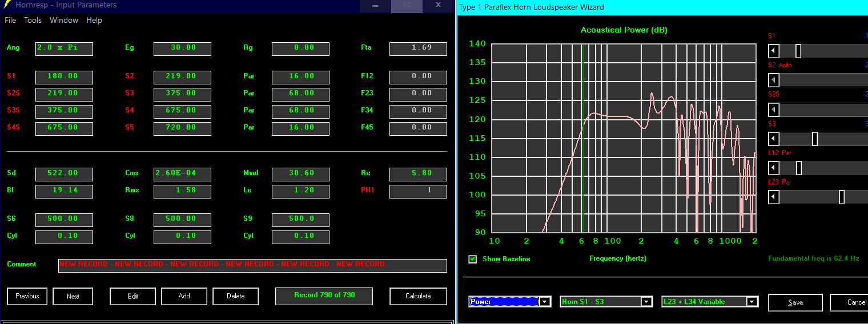This screenshot has width=868, height=324.
Task: Click the Cms field showing 2.60E-04
Action: coord(182,174)
